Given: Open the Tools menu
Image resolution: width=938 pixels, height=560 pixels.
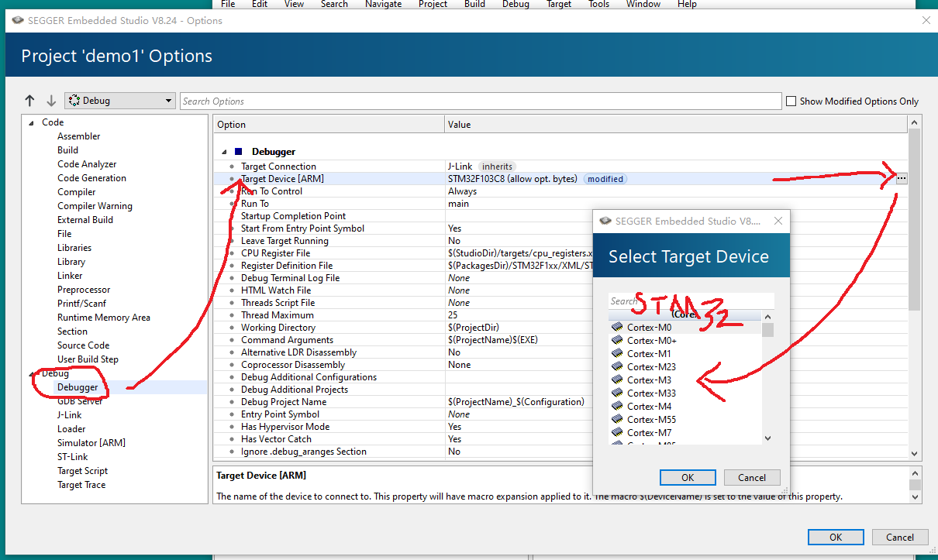Looking at the screenshot, I should (x=598, y=5).
